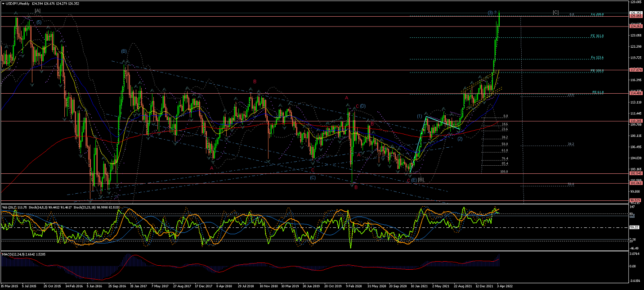
Task: Click the 15 Mar 2015 time axis date
Action: coord(9,286)
